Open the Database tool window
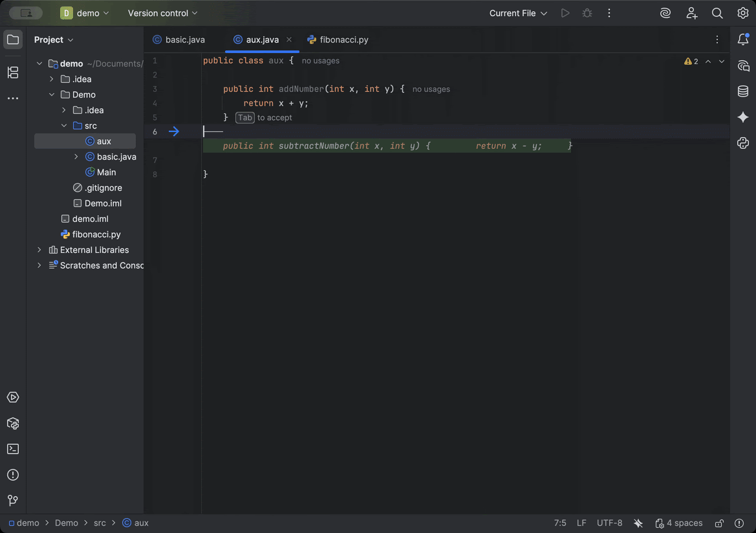 click(743, 91)
